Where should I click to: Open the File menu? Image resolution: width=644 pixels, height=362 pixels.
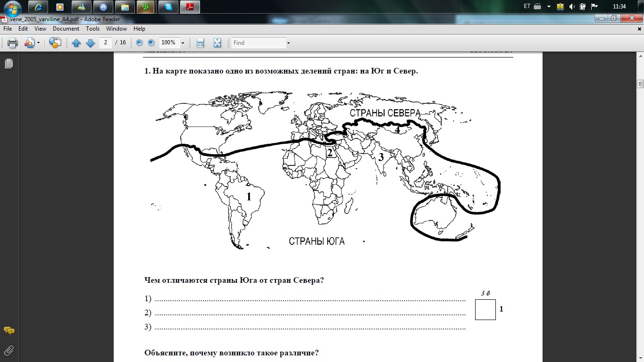click(x=8, y=29)
